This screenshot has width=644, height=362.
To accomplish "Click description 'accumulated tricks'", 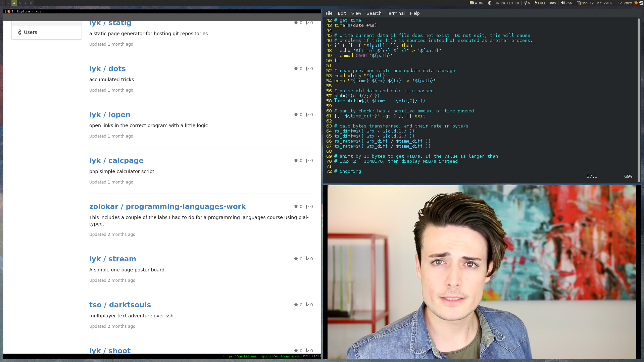I will (x=111, y=80).
